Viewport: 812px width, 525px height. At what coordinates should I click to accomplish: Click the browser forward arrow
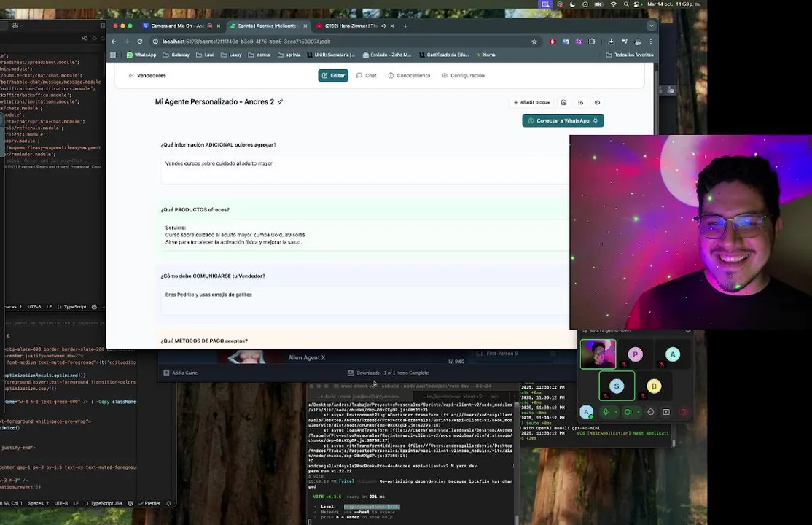pos(127,42)
